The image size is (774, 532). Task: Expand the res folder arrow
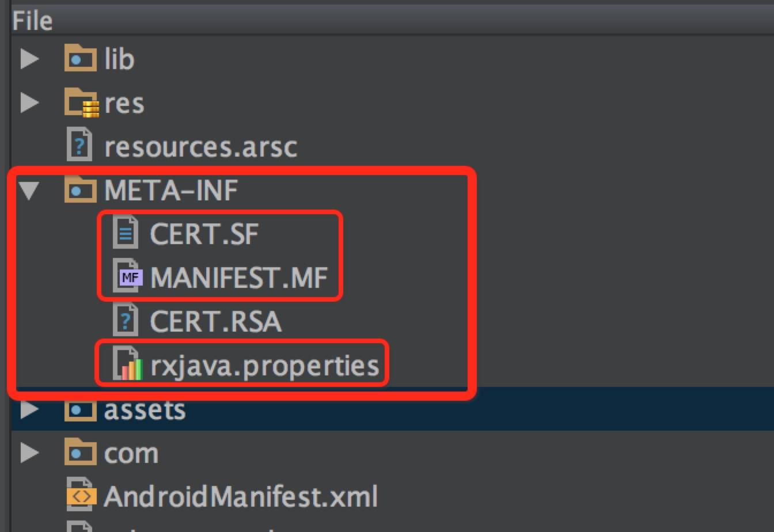(29, 103)
